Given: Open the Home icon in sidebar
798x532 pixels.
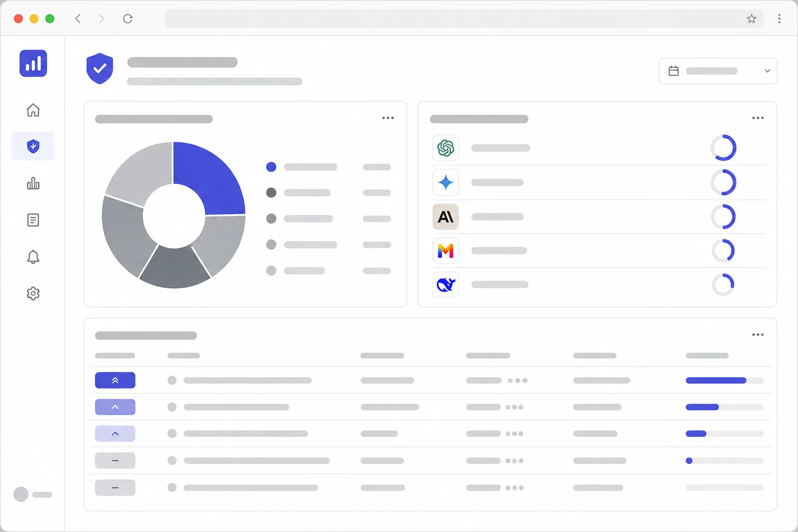Looking at the screenshot, I should click(x=33, y=110).
